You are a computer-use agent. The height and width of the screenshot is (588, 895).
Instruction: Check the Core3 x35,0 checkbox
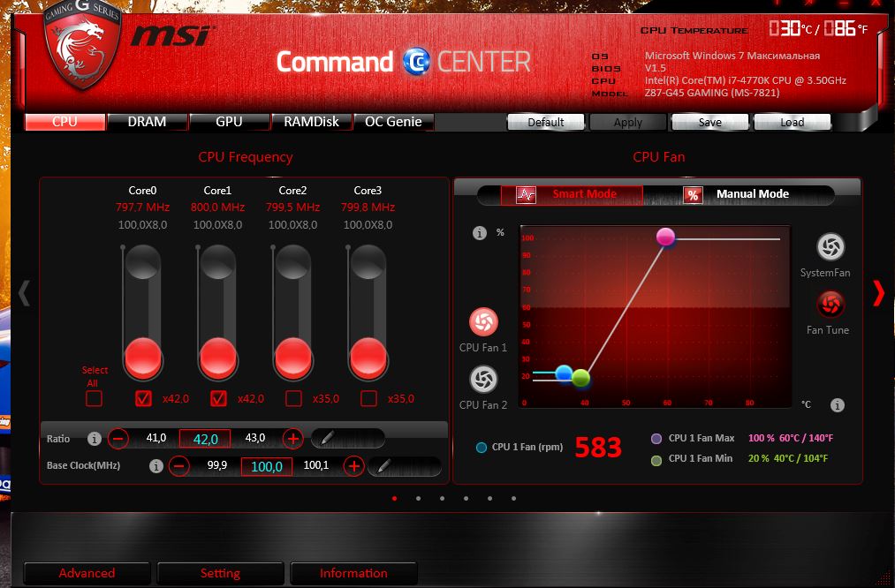(368, 398)
